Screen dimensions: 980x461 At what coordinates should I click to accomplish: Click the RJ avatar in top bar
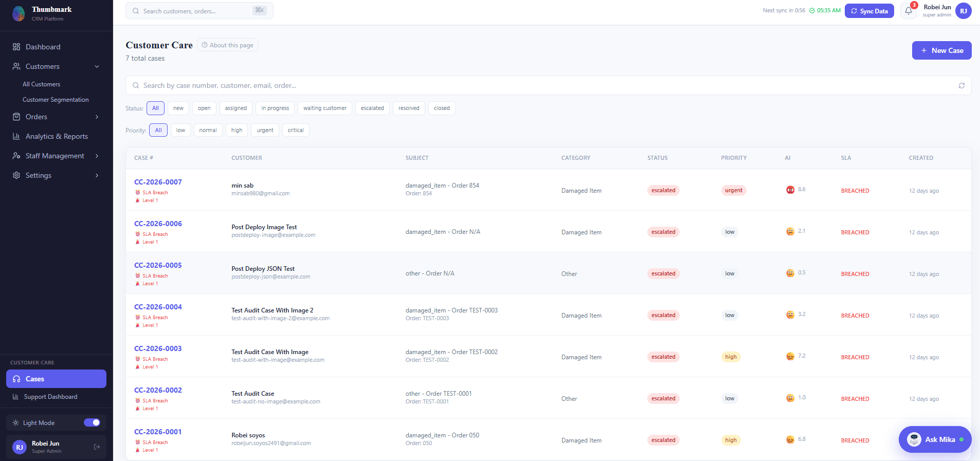tap(963, 11)
